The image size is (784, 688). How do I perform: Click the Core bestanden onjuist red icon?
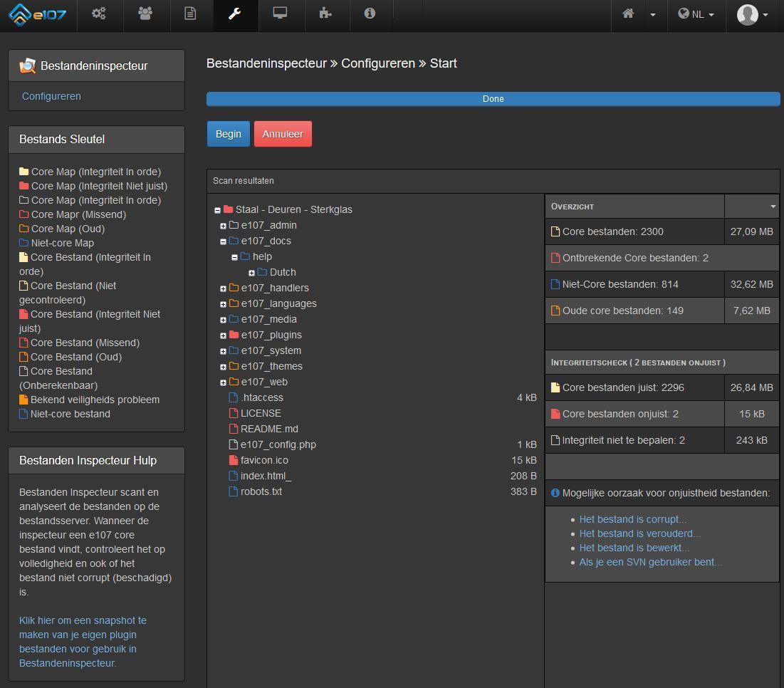(555, 414)
